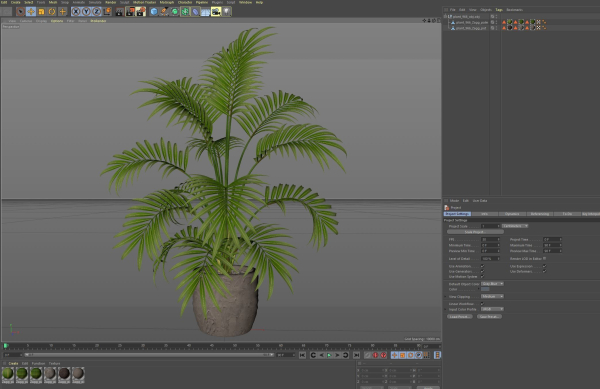Image resolution: width=600 pixels, height=389 pixels.
Task: Toggle Use Expression checkbox
Action: pos(544,266)
